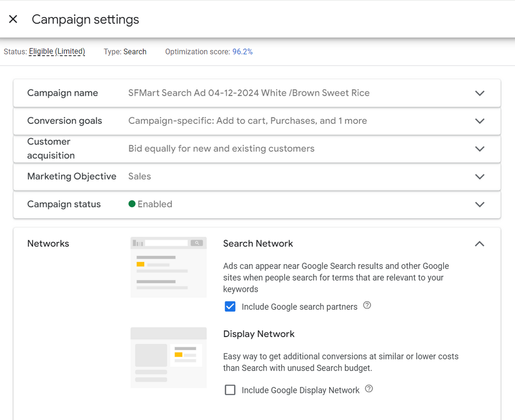Close the Campaign settings panel
Viewport: 515px width, 420px height.
click(x=13, y=19)
